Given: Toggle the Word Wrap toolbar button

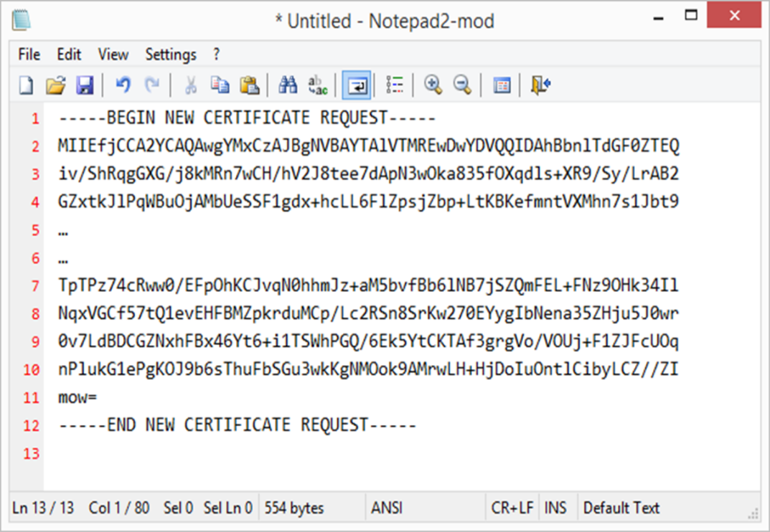Looking at the screenshot, I should tap(356, 85).
